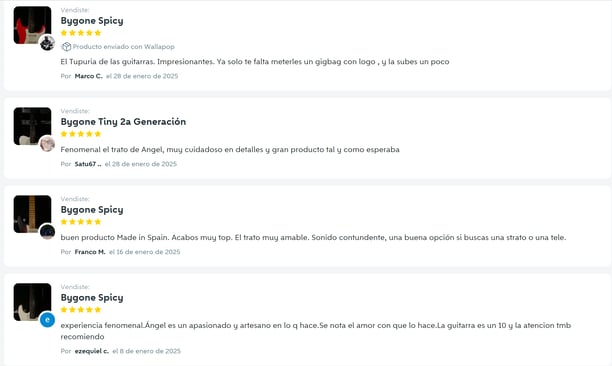Click reviewer name Franco M.
The image size is (612, 366).
pos(90,252)
